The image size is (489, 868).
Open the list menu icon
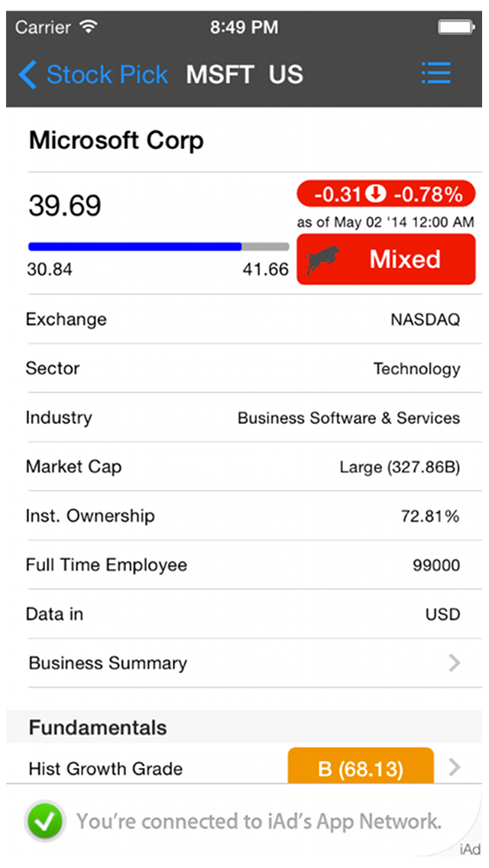(436, 74)
